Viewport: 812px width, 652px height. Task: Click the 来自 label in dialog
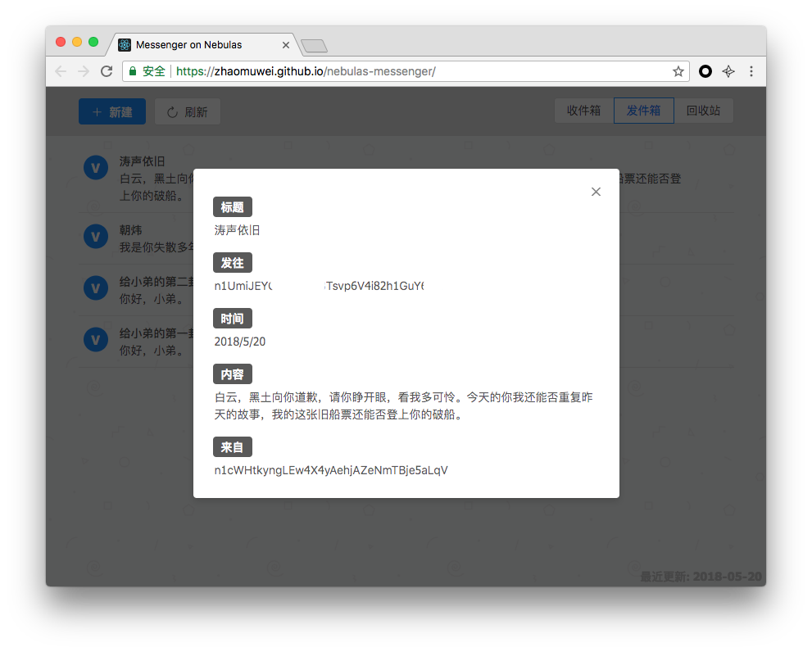(233, 447)
